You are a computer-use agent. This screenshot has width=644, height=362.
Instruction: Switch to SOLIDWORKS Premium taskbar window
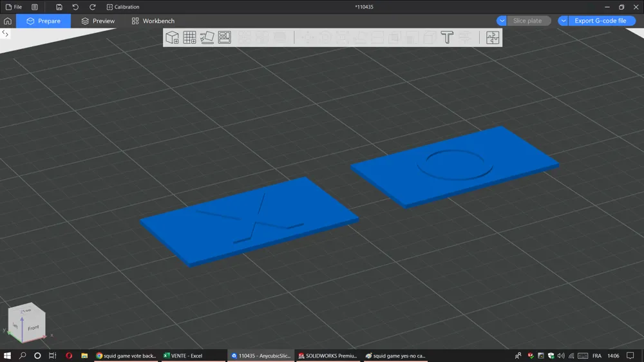click(x=328, y=356)
